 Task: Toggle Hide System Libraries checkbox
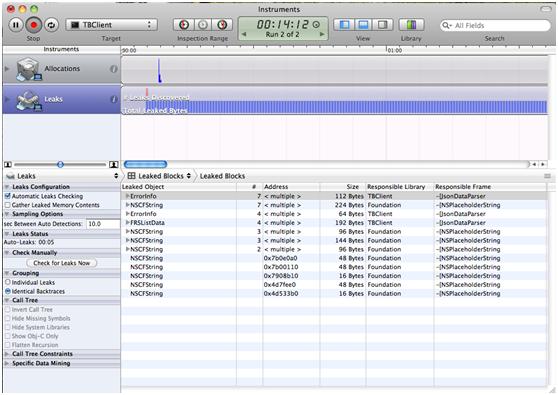(x=7, y=327)
